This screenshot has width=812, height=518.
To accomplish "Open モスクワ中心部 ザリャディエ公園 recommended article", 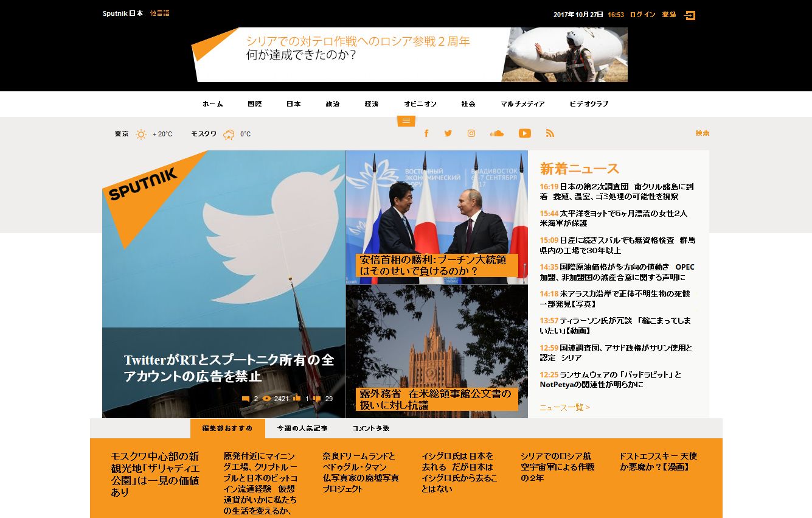I will pos(155,474).
